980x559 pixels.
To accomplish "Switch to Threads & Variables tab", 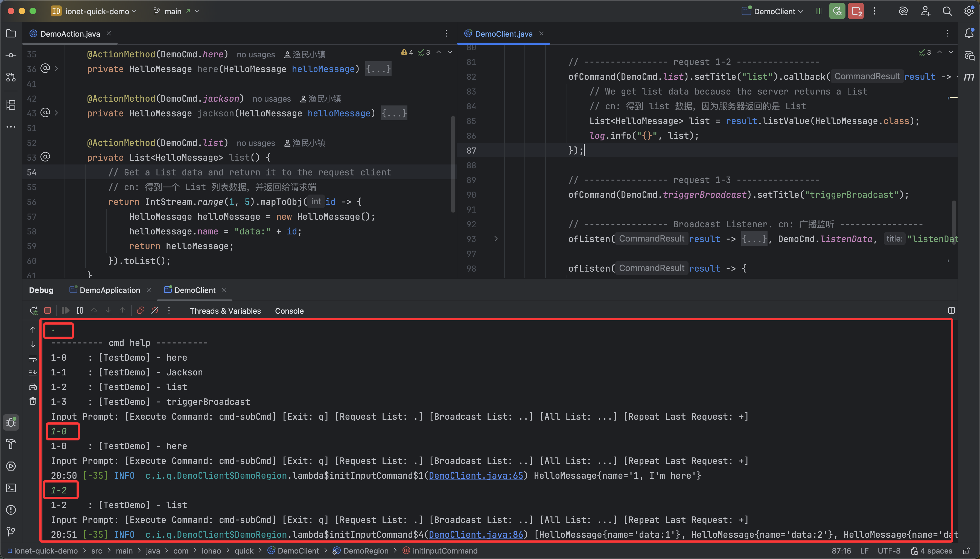I will coord(225,311).
